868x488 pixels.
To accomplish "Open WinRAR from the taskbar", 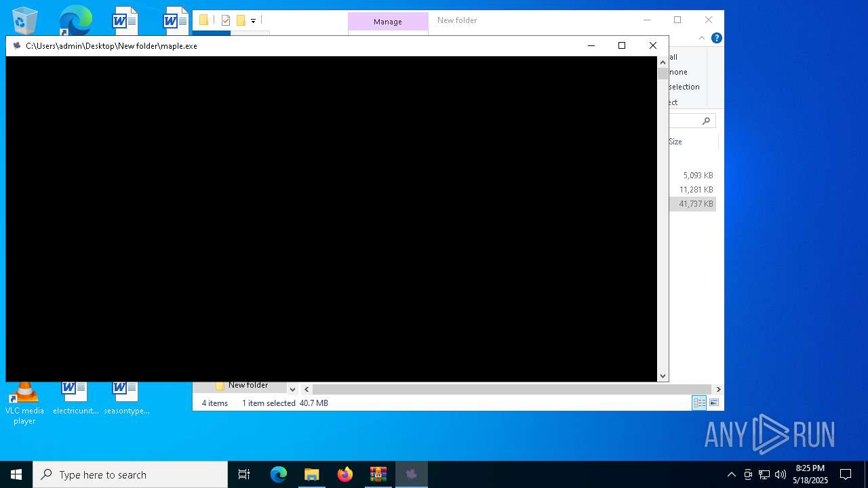I will pyautogui.click(x=378, y=474).
